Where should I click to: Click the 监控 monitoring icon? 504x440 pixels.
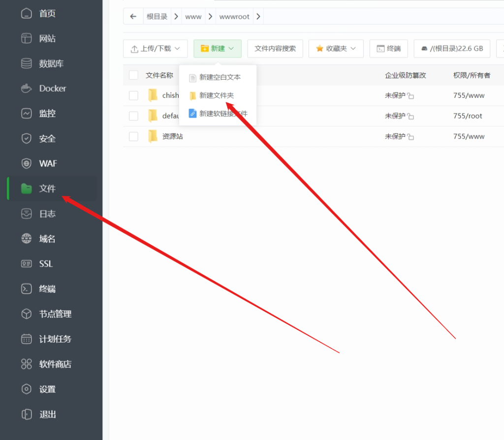click(x=27, y=114)
